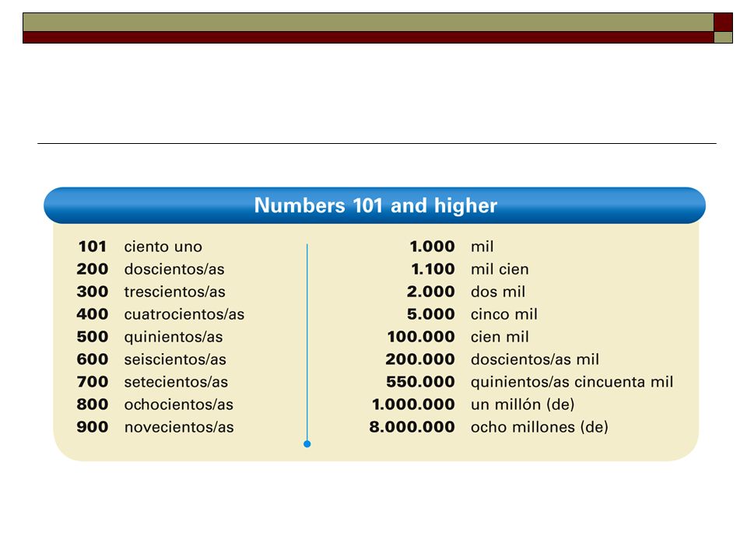Screen dimensions: 747x560
Task: Click the words 'un millón (de)'
Action: point(523,404)
